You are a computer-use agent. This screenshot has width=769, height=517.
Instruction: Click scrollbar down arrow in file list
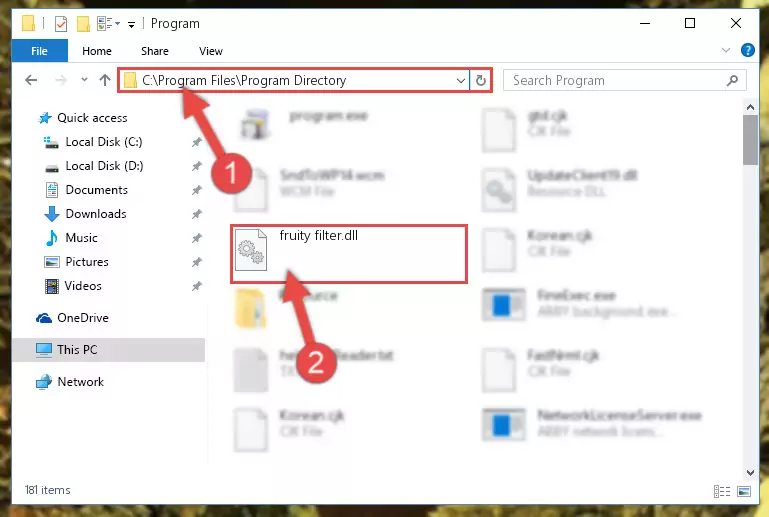pyautogui.click(x=750, y=472)
